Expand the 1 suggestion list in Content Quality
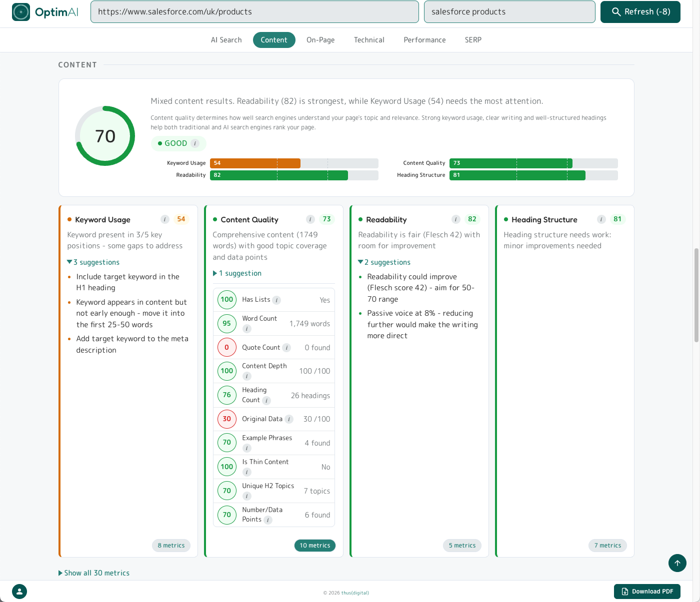Screen dimensions: 700x602 coord(237,273)
